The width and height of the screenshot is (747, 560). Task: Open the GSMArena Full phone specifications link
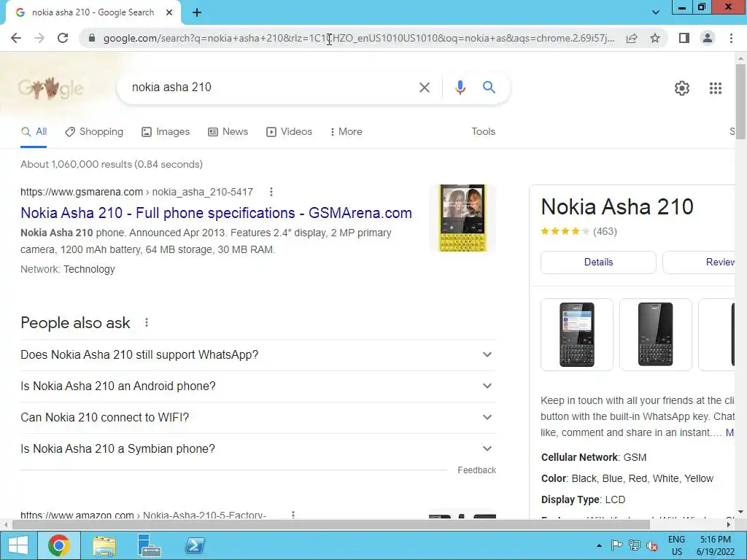pyautogui.click(x=216, y=213)
